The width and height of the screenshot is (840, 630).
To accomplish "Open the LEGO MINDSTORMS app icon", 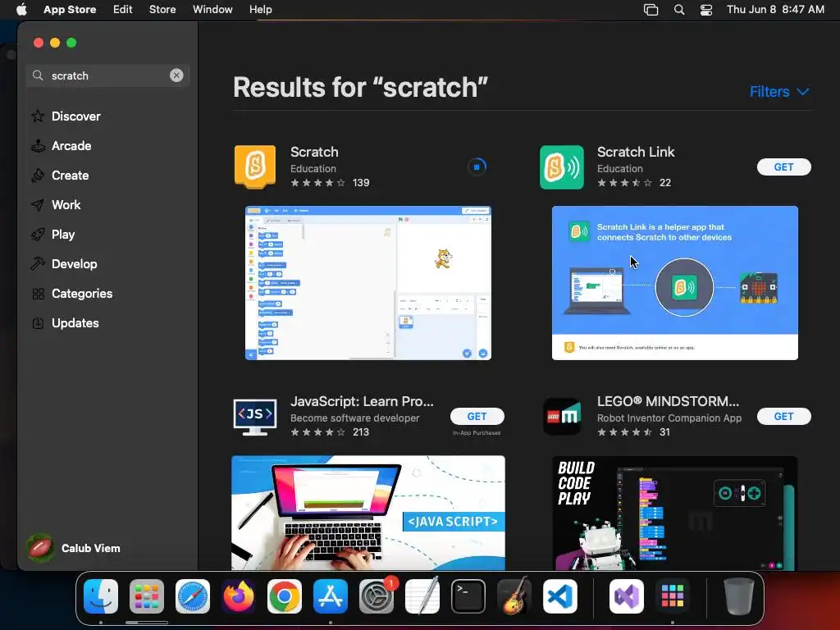I will point(561,416).
